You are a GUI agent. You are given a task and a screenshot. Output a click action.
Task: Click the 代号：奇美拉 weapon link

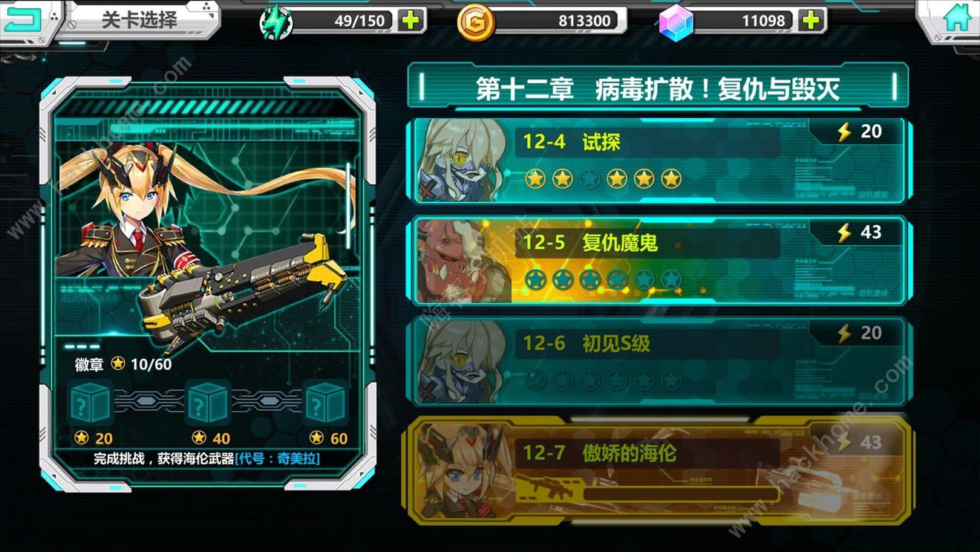click(x=278, y=458)
